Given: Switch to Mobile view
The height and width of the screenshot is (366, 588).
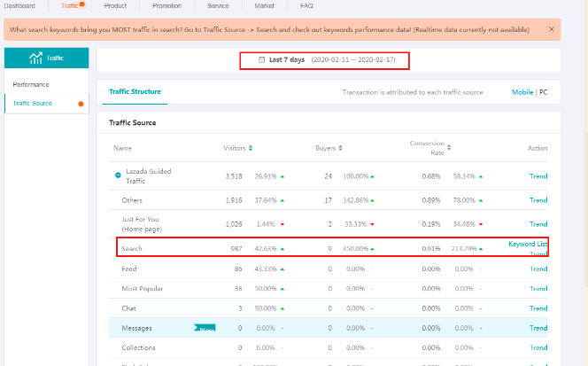Looking at the screenshot, I should tap(522, 92).
